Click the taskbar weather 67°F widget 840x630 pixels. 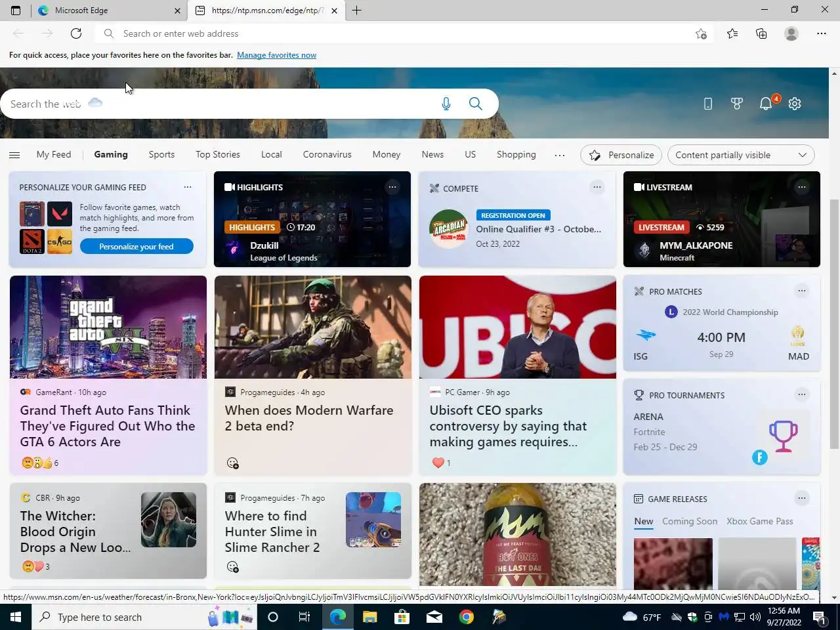(642, 617)
